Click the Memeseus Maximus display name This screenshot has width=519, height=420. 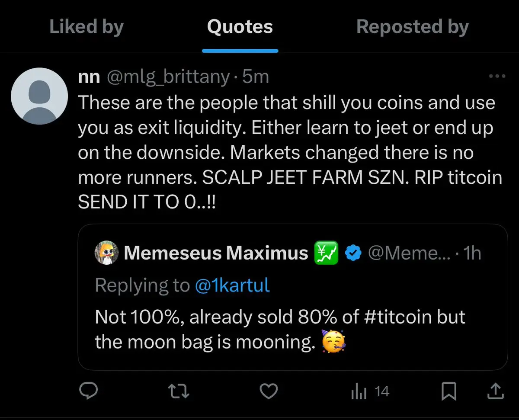[x=216, y=253]
